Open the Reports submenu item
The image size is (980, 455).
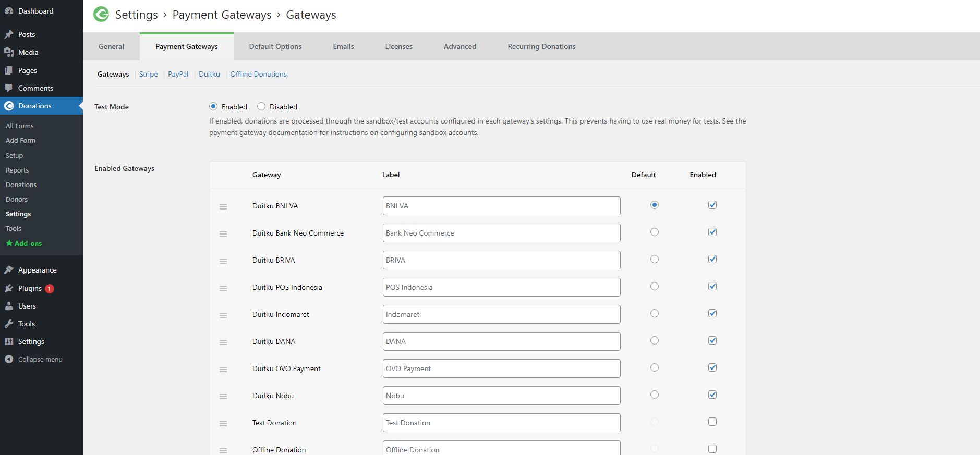pos(17,170)
